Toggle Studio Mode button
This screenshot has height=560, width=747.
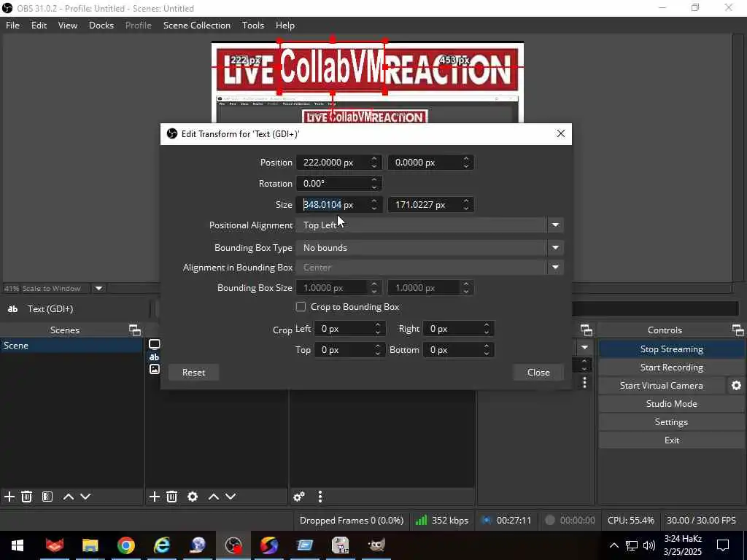pyautogui.click(x=671, y=404)
